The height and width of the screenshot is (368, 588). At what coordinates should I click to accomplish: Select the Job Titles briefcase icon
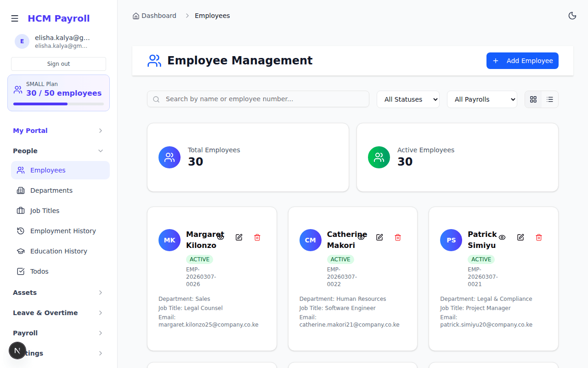click(x=20, y=210)
